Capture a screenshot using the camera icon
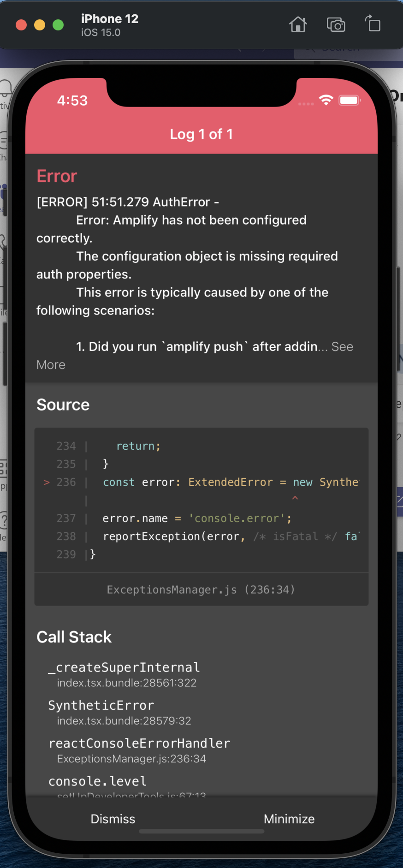The image size is (403, 868). [x=336, y=25]
